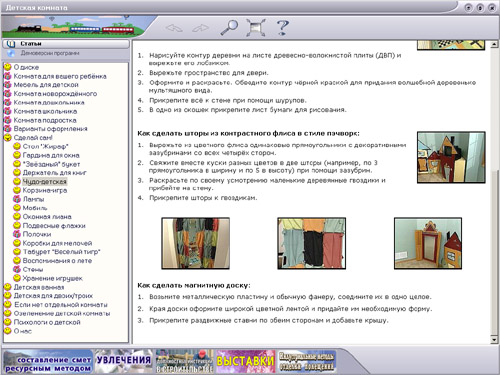Select Гардина для окна article

click(x=51, y=155)
